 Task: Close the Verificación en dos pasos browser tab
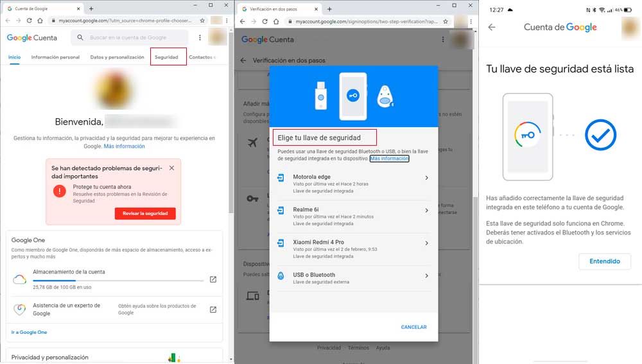point(316,8)
